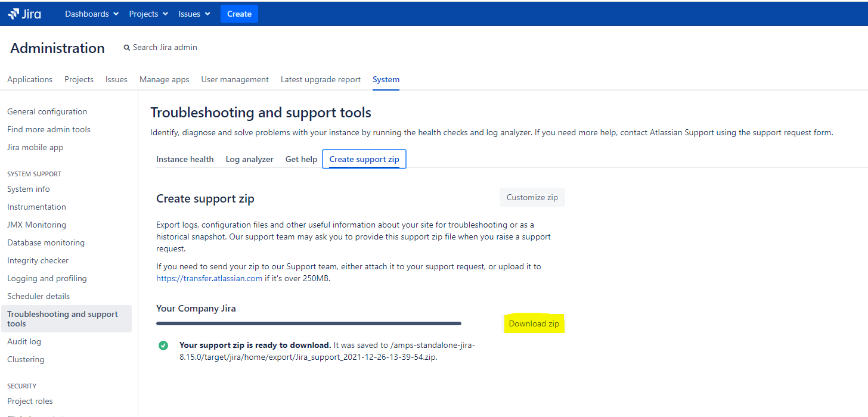Navigate to Audit log in sidebar

pyautogui.click(x=24, y=341)
